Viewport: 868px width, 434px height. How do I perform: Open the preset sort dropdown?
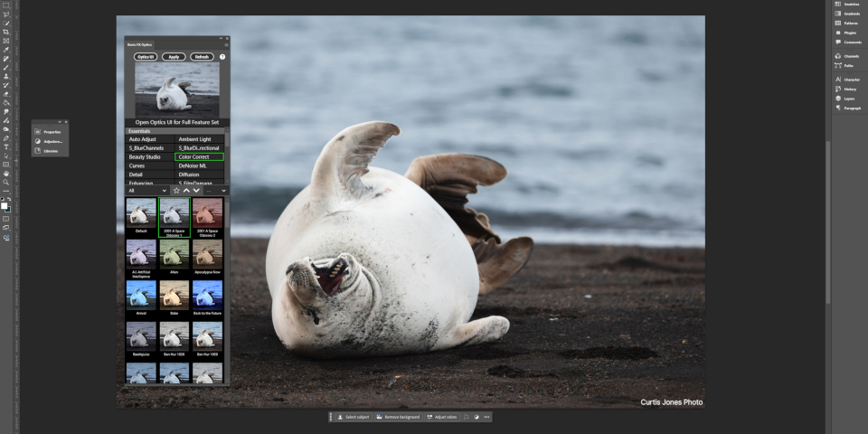pos(215,191)
